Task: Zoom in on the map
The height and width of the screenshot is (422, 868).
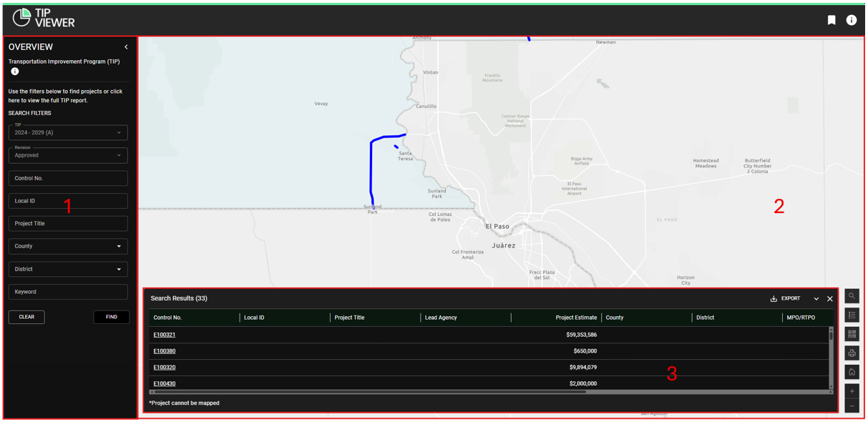Action: (852, 391)
